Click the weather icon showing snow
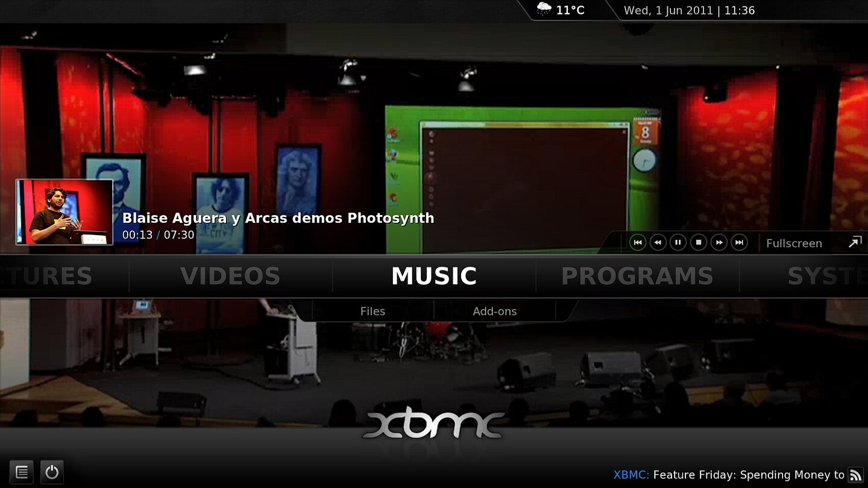 click(546, 9)
